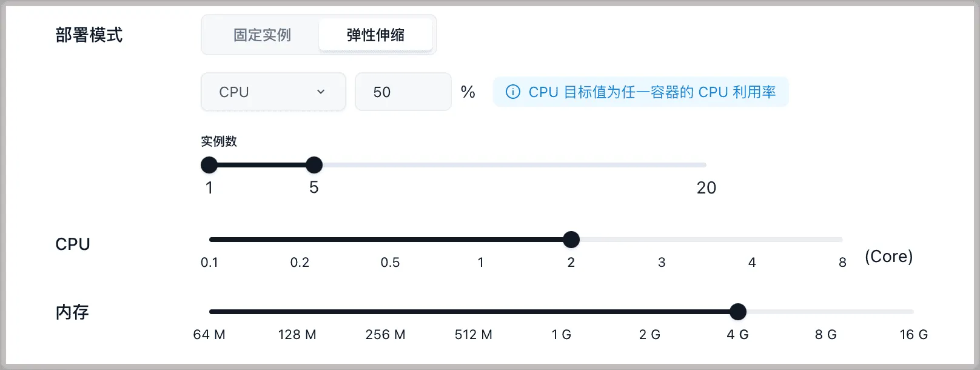Click the 20 maximum label on instance slider
Screen dimensions: 980x370
point(706,188)
